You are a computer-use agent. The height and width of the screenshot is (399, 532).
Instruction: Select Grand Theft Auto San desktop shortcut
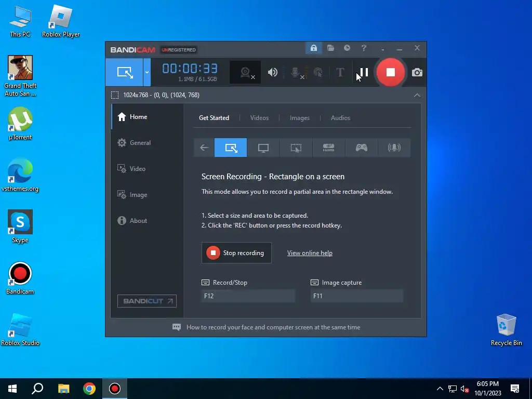tap(20, 76)
